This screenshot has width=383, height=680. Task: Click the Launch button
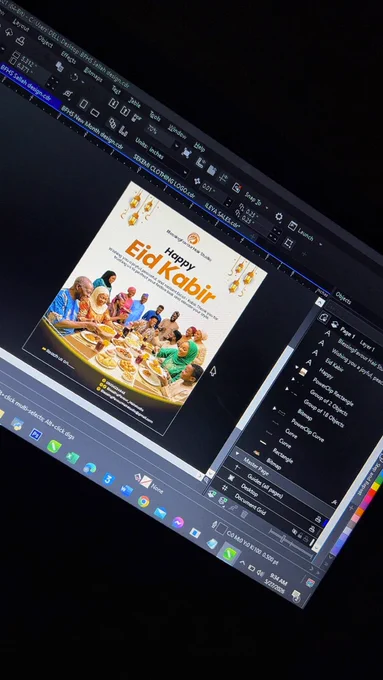click(300, 232)
